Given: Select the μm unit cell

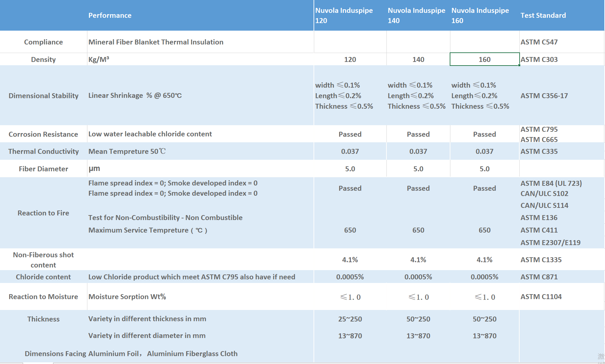Looking at the screenshot, I should (x=94, y=168).
